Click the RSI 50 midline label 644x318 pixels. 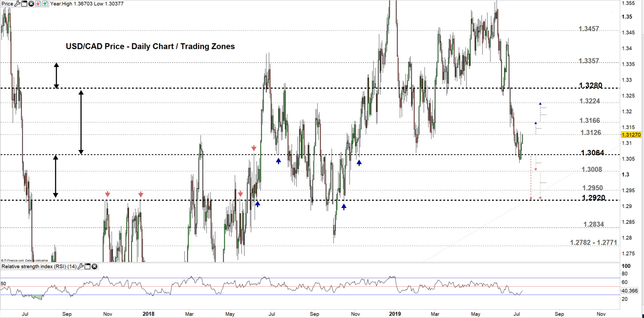coord(3,284)
